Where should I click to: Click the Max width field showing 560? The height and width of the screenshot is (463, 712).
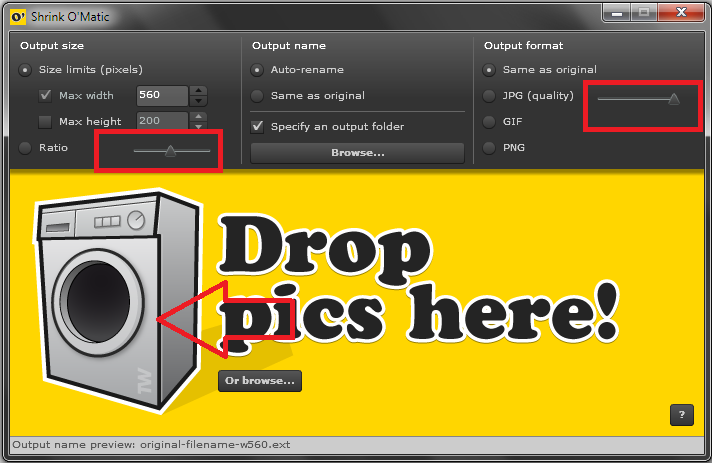(x=162, y=95)
